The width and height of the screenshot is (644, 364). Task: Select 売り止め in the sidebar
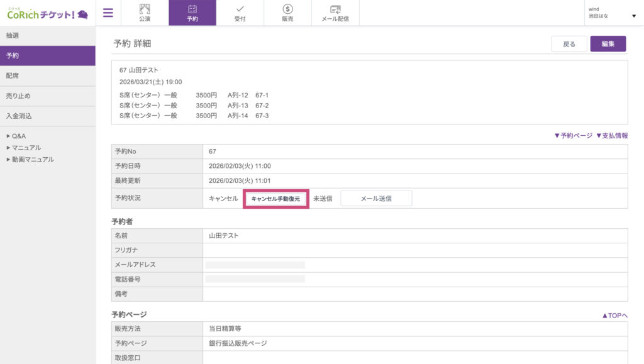47,96
